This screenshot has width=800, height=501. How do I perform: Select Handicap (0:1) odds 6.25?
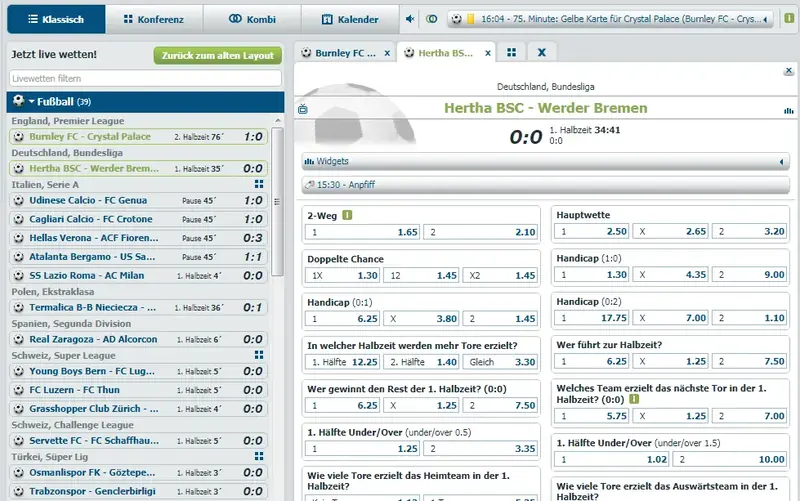(x=342, y=319)
